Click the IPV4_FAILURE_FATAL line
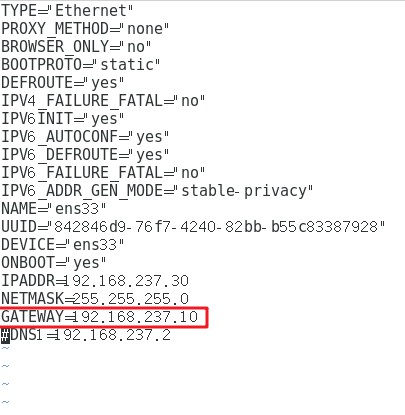Image resolution: width=405 pixels, height=415 pixels. (x=103, y=100)
